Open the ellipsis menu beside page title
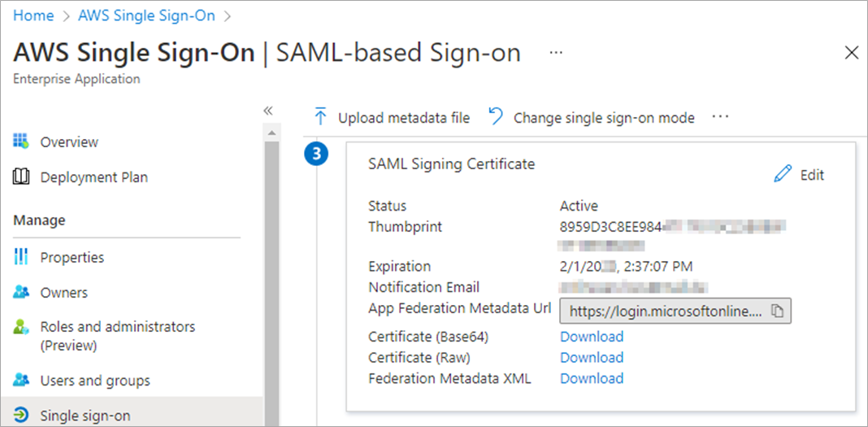 point(557,52)
